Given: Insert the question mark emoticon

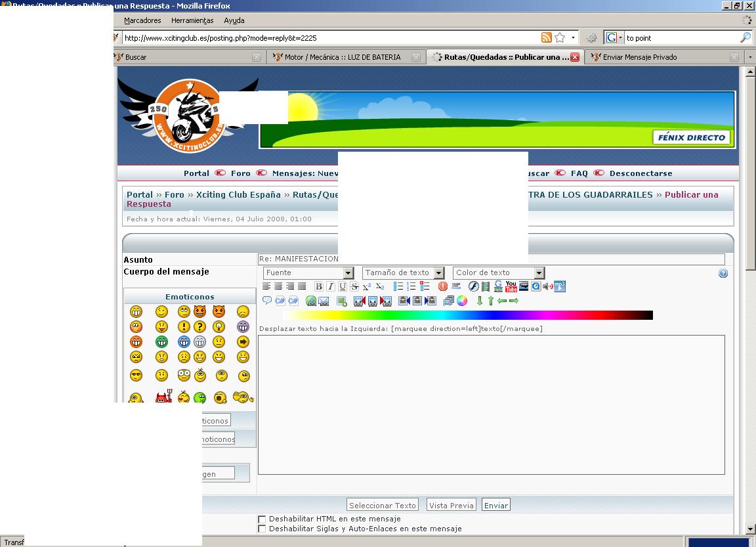Looking at the screenshot, I should point(199,326).
